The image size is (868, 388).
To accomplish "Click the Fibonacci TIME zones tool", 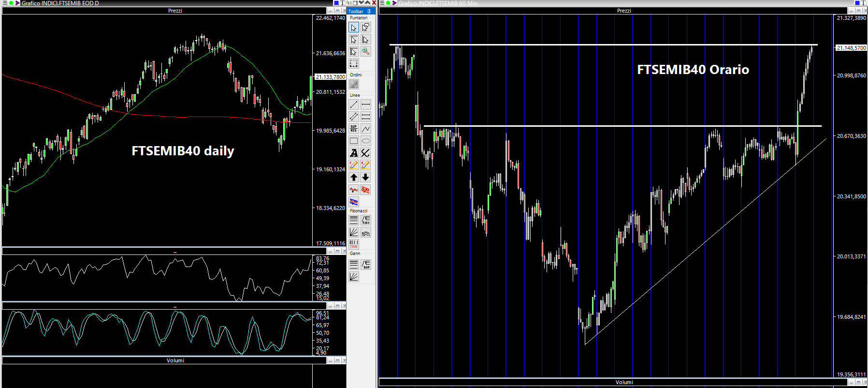I will [x=354, y=244].
